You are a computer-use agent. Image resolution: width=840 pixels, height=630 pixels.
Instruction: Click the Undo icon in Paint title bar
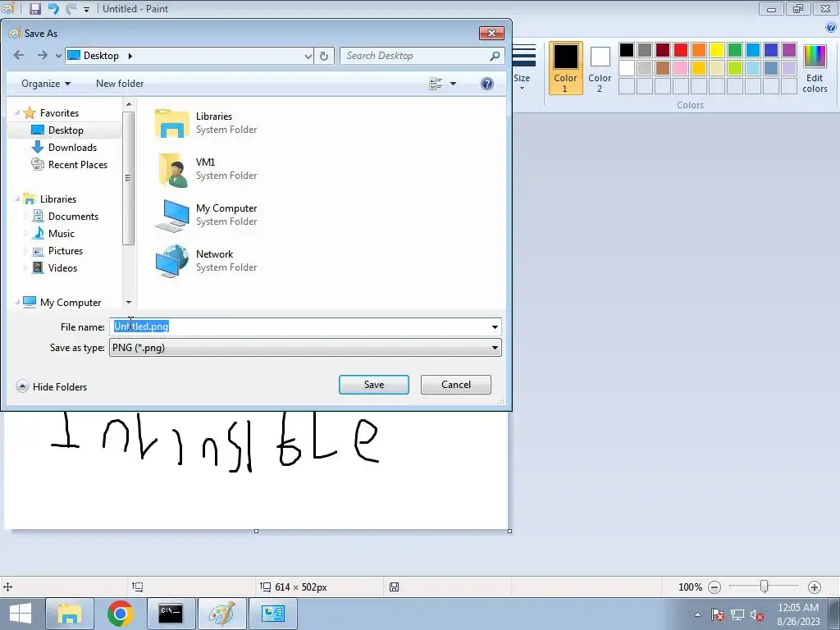pyautogui.click(x=53, y=8)
